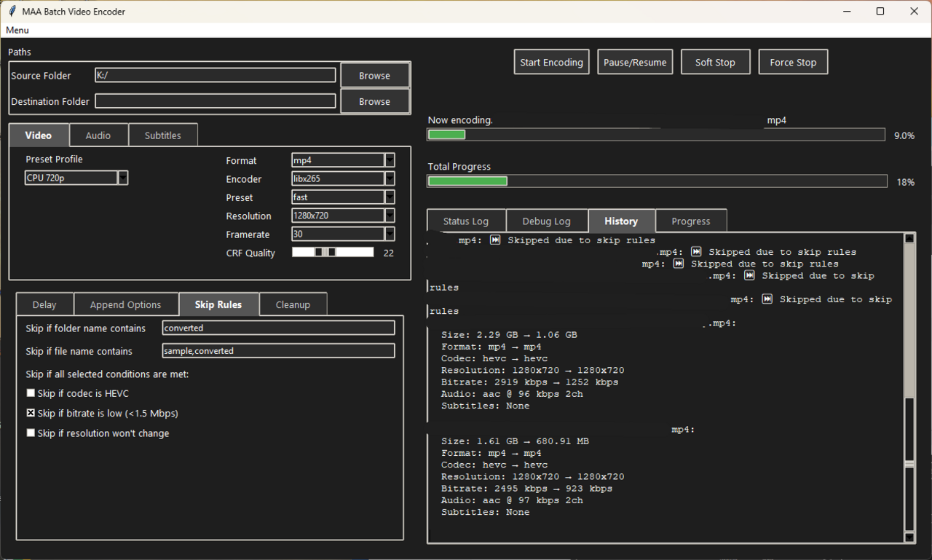The image size is (932, 560).
Task: Open the Delay tab
Action: [x=44, y=304]
